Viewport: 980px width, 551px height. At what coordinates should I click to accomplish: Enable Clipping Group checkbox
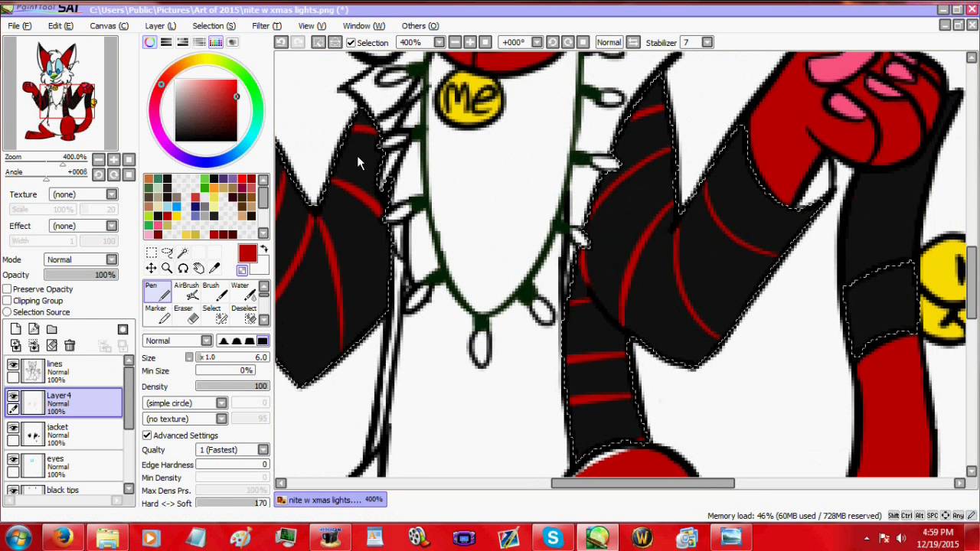(7, 301)
